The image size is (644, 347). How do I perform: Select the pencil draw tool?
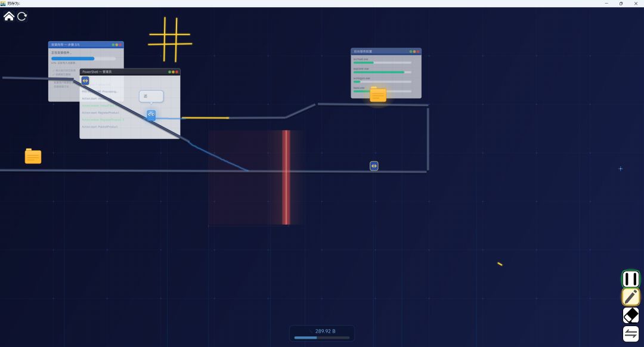point(630,296)
